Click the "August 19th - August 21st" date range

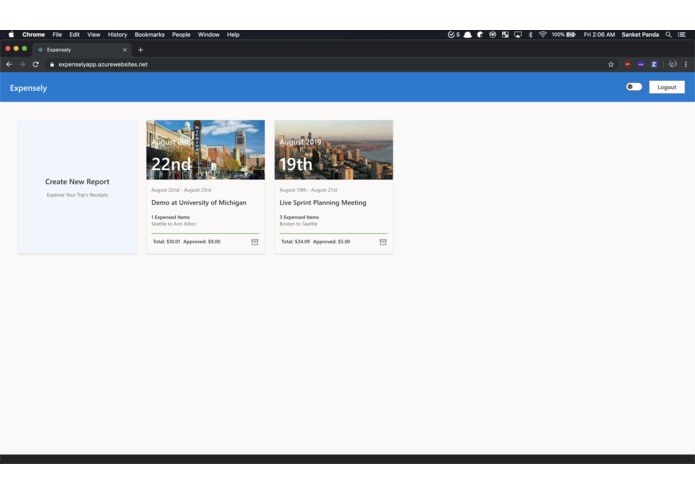pyautogui.click(x=308, y=190)
